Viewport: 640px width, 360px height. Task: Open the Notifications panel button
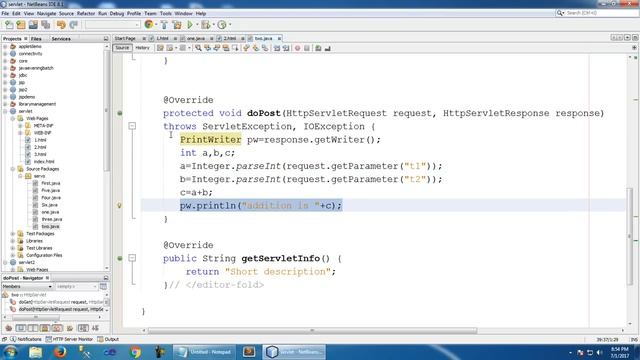click(x=25, y=339)
